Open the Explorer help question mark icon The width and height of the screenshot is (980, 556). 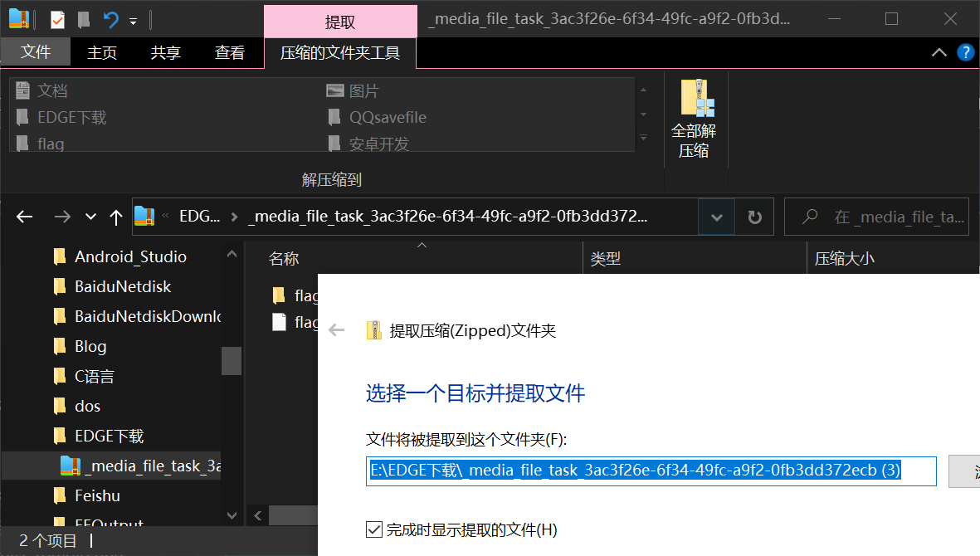965,52
